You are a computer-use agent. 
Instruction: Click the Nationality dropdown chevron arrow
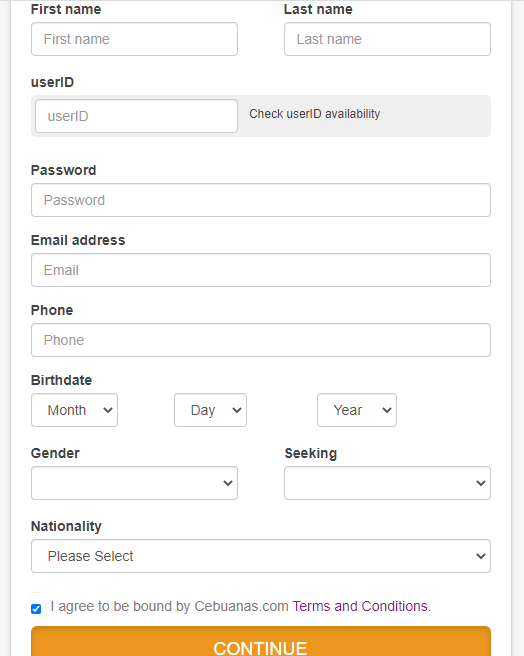pos(480,556)
